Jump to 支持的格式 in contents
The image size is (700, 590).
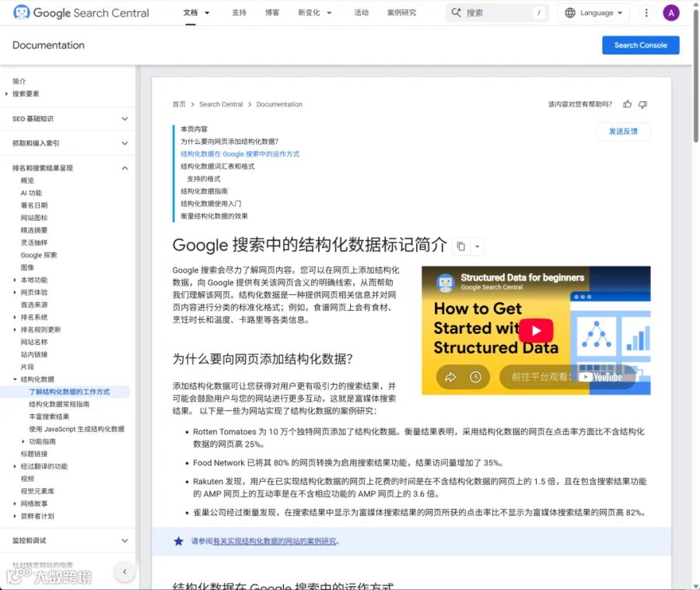204,179
